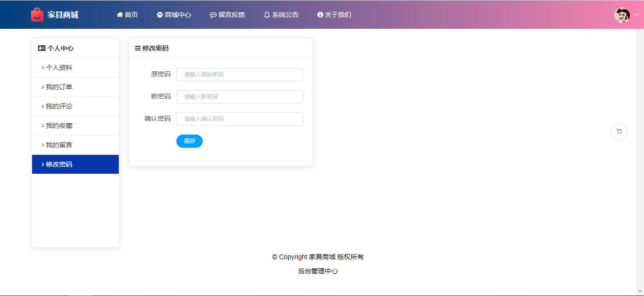Focus the 原密码 input field
Screen dimensions: 644x296
click(239, 75)
